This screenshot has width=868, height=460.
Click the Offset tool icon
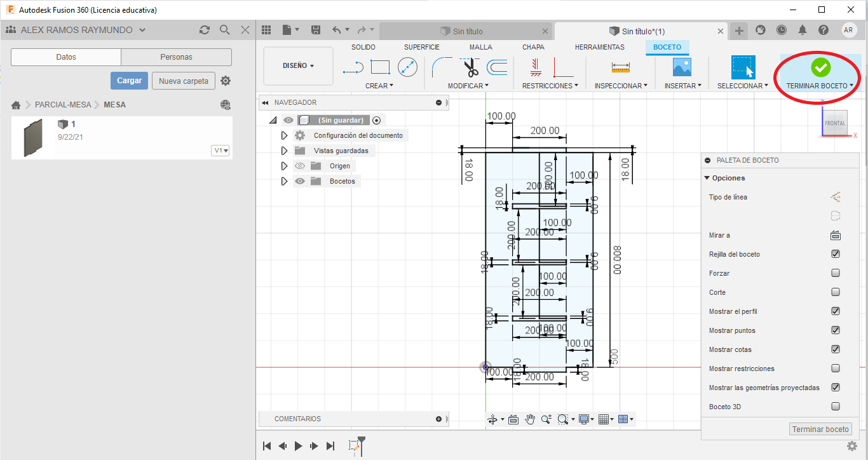(497, 67)
